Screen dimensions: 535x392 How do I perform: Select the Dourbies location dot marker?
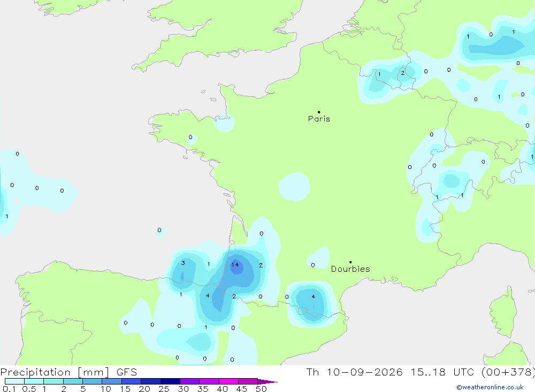point(350,262)
